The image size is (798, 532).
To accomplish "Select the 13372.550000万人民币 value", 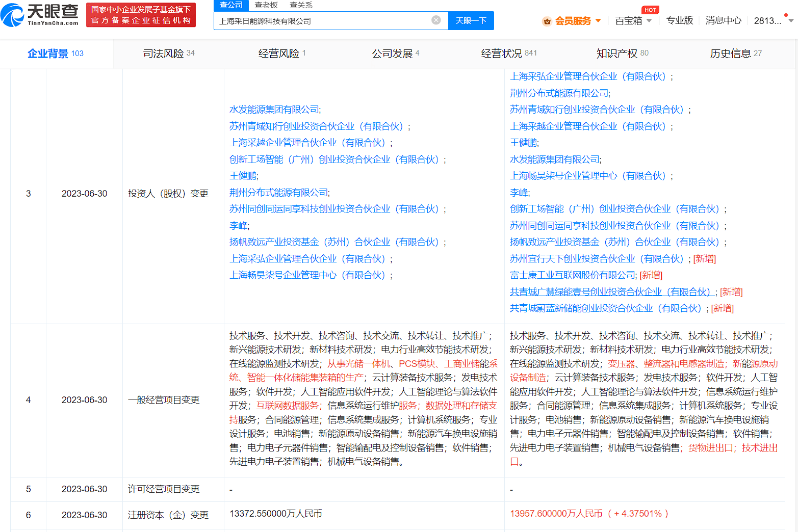I will (x=276, y=514).
